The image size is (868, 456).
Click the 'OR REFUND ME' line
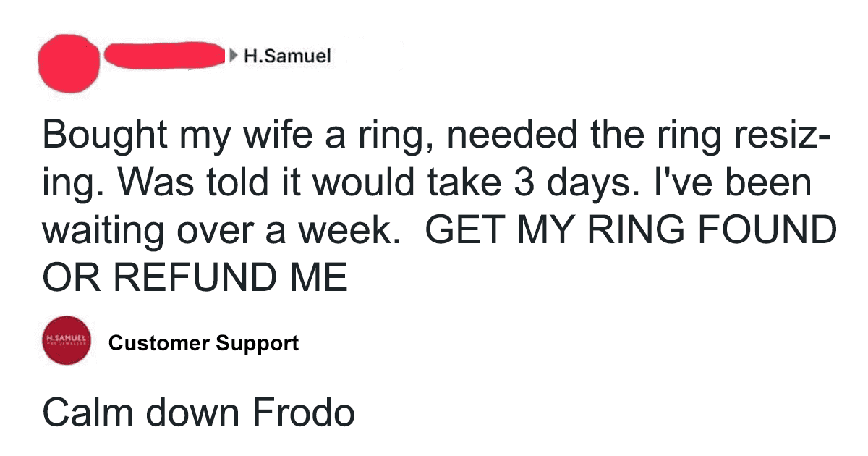(x=195, y=277)
